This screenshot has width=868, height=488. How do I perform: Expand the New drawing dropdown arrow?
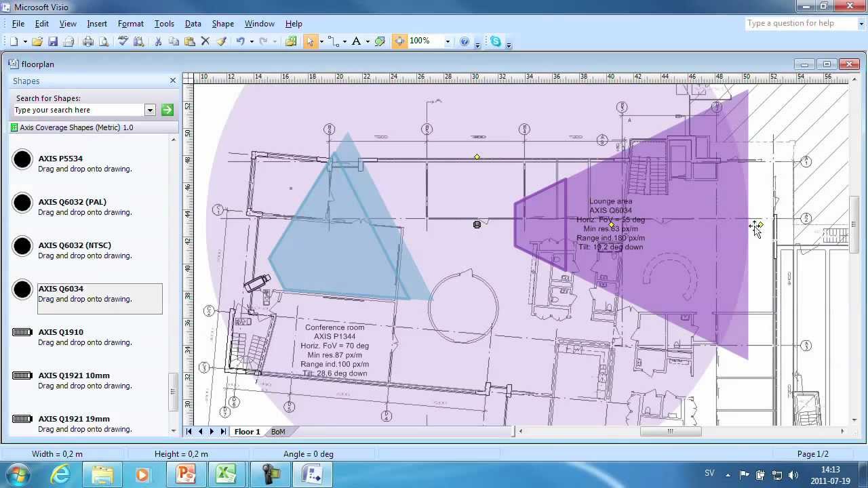(x=25, y=41)
